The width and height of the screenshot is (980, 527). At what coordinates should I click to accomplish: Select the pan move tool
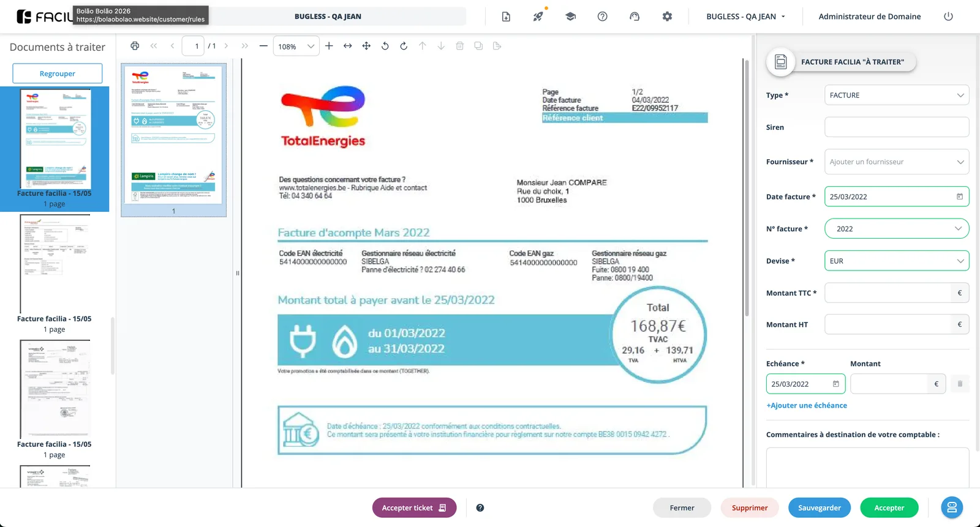tap(366, 46)
